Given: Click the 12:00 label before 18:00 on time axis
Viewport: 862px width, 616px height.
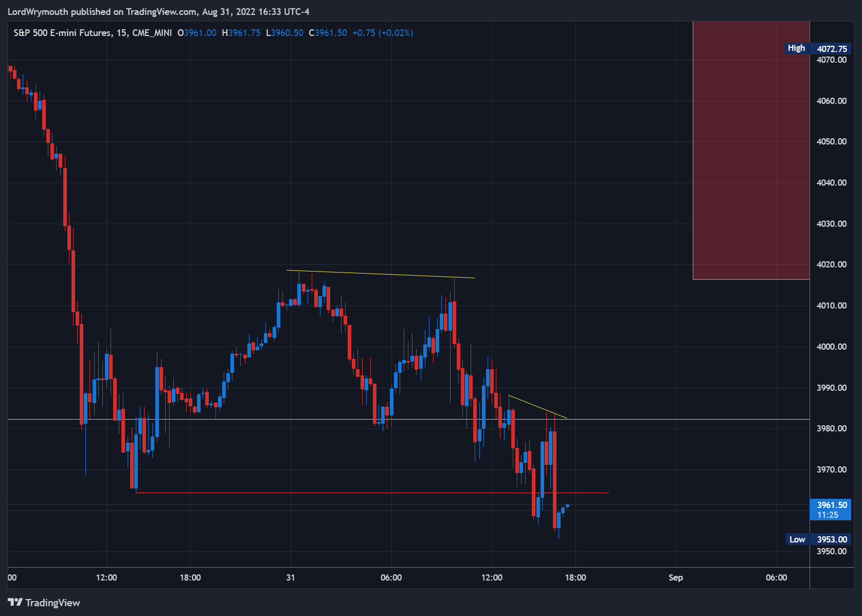Looking at the screenshot, I should [x=106, y=577].
